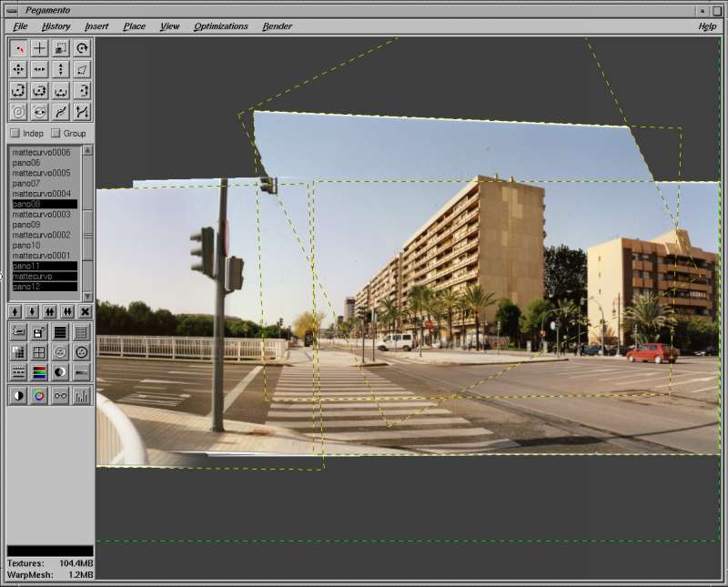Select the crosshair tool in the toolbox
728x587 pixels.
click(39, 48)
